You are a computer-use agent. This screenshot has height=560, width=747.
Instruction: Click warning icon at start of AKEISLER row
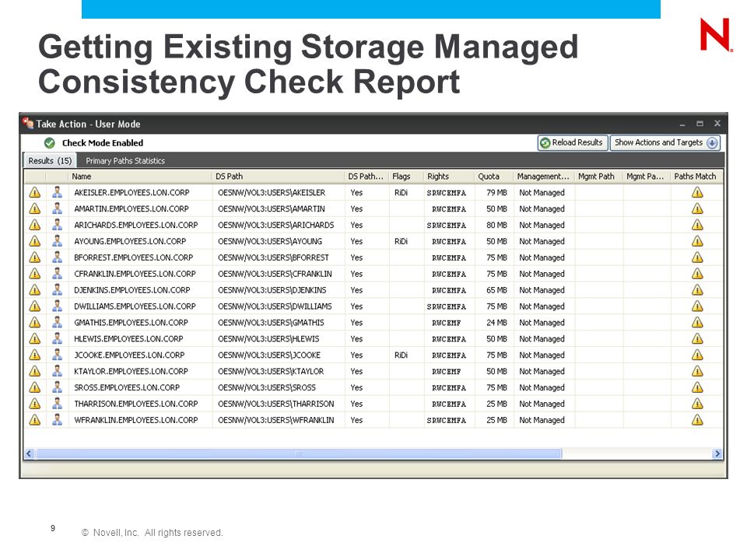pos(35,192)
